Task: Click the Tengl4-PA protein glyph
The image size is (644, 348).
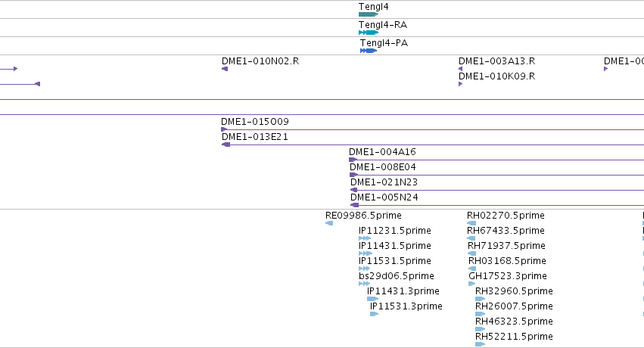Action: click(x=369, y=51)
